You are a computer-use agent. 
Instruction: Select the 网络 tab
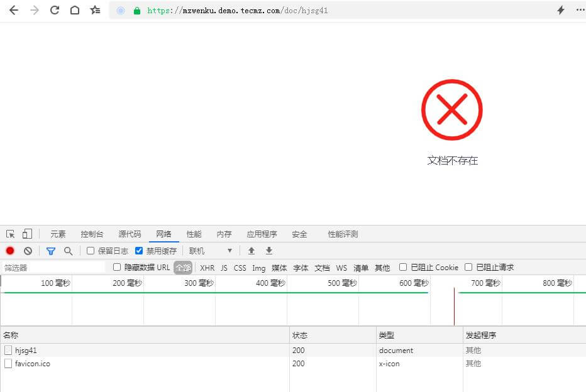pyautogui.click(x=163, y=234)
